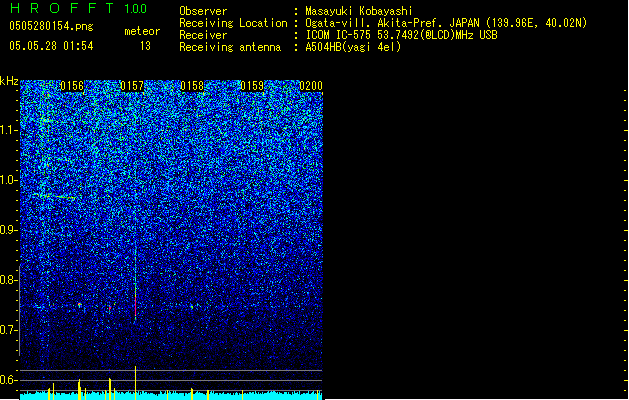
Task: Click the date stamp 05.05.28 01:54
Action: [x=51, y=46]
